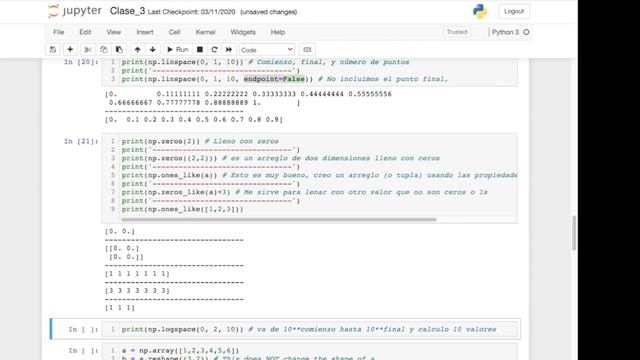640x360 pixels.
Task: Click the In [21] cell prompt
Action: point(81,141)
